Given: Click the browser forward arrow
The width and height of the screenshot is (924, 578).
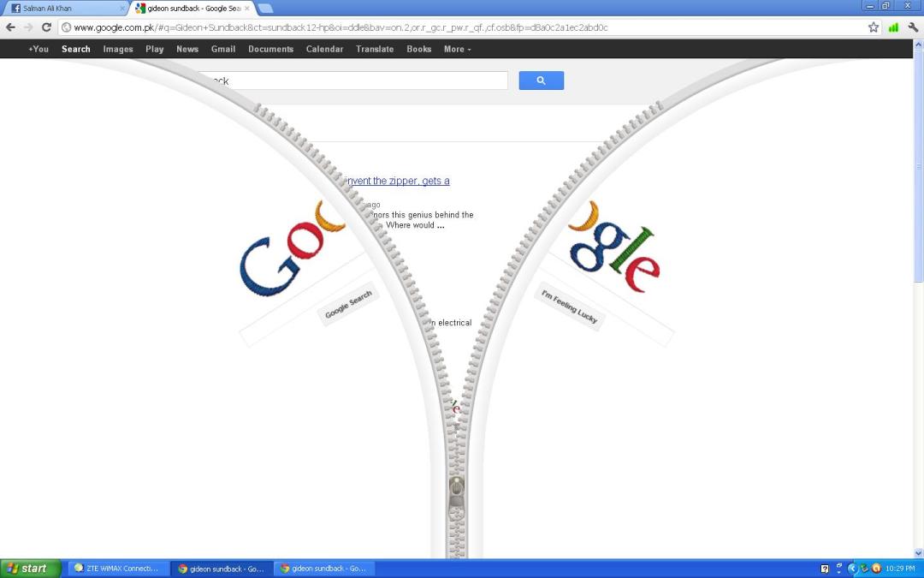Looking at the screenshot, I should (27, 27).
